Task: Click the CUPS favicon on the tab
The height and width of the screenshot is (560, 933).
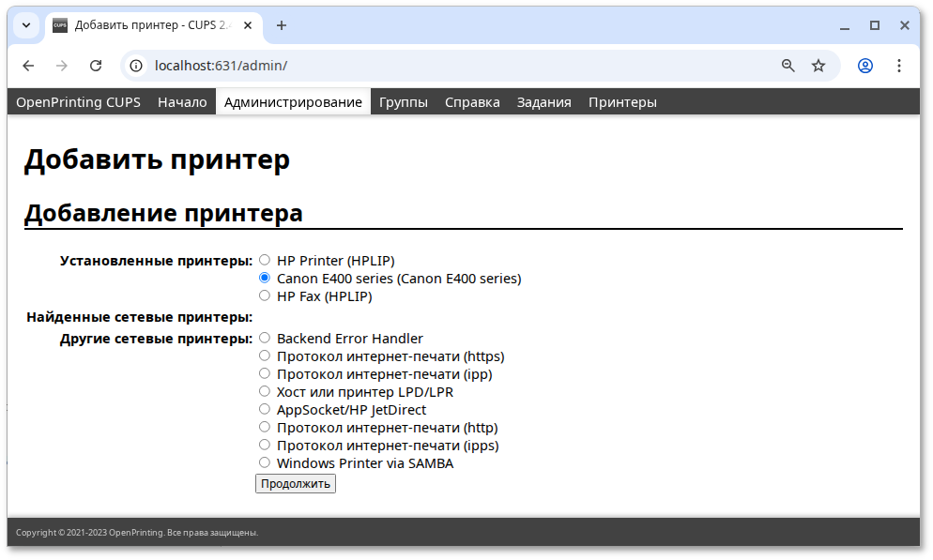Action: point(59,26)
